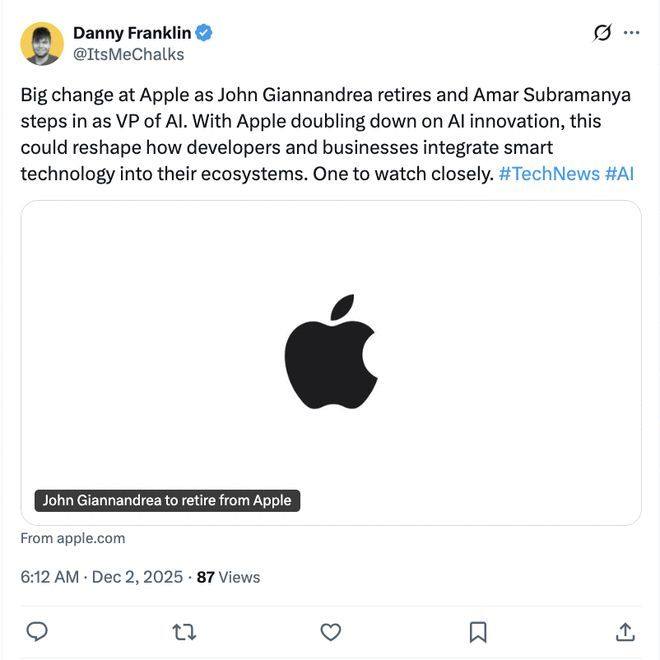Screen dimensions: 660x660
Task: Click the Share upload icon
Action: (x=625, y=632)
